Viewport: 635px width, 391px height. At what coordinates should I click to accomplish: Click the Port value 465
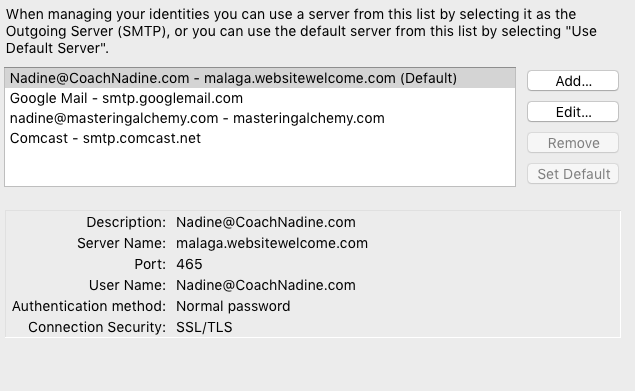[x=189, y=264]
